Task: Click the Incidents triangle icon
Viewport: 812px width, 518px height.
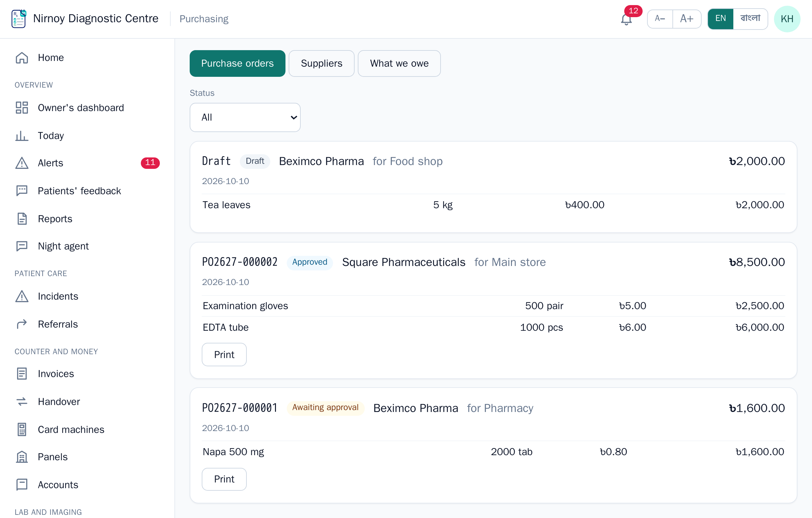Action: 22,296
